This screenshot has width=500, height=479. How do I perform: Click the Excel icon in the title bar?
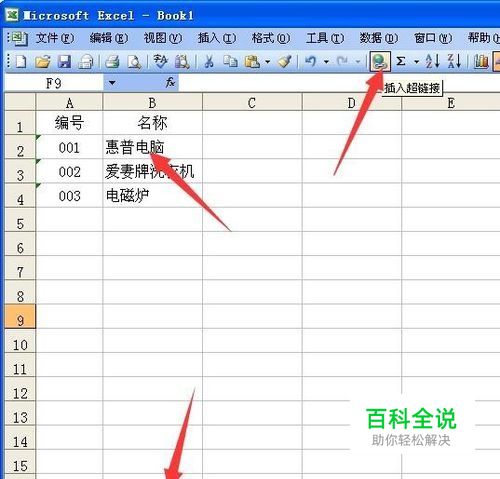[x=12, y=15]
